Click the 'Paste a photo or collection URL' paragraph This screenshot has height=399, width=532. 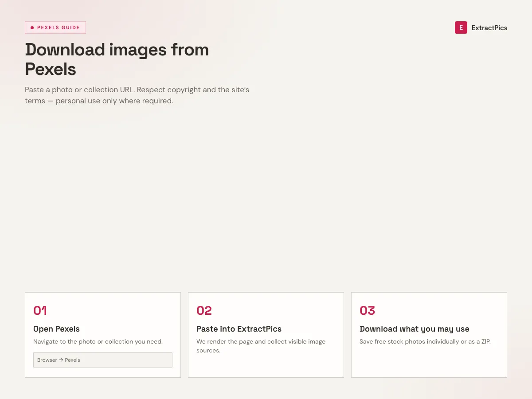(137, 95)
